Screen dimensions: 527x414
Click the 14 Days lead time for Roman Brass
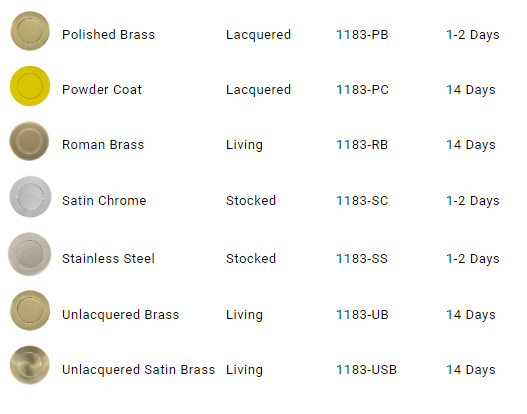(471, 145)
